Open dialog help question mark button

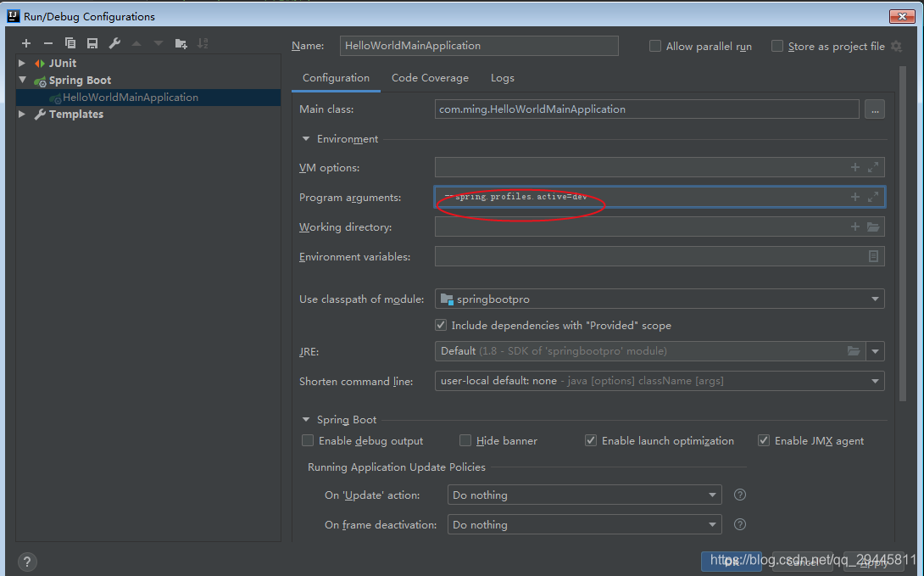(26, 562)
